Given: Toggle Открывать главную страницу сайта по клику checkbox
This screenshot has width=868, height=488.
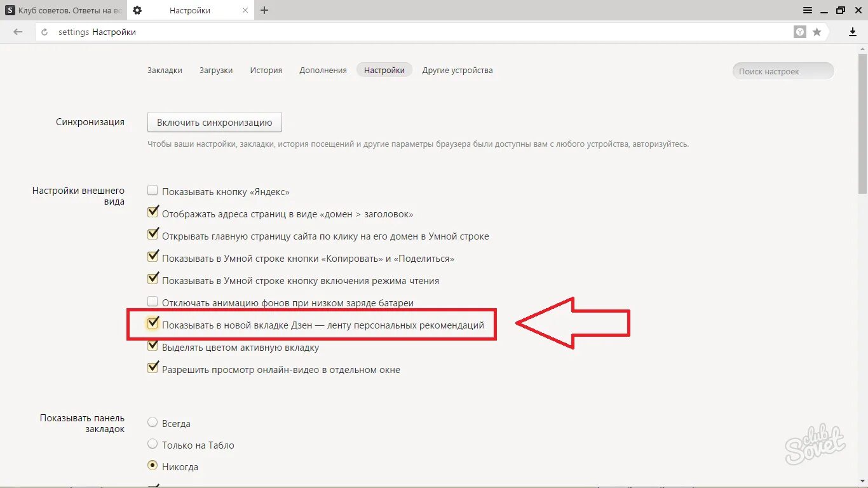Looking at the screenshot, I should 153,234.
